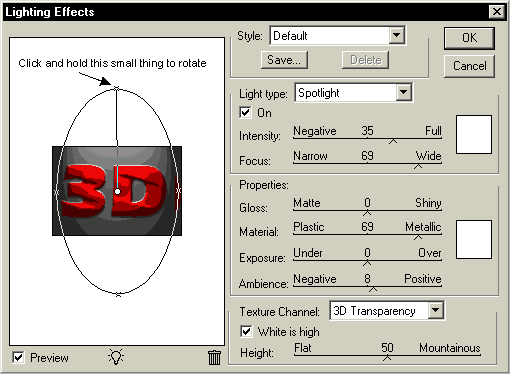Screen dimensions: 510x374
Task: Click the Intensity slider thumb
Action: click(393, 141)
